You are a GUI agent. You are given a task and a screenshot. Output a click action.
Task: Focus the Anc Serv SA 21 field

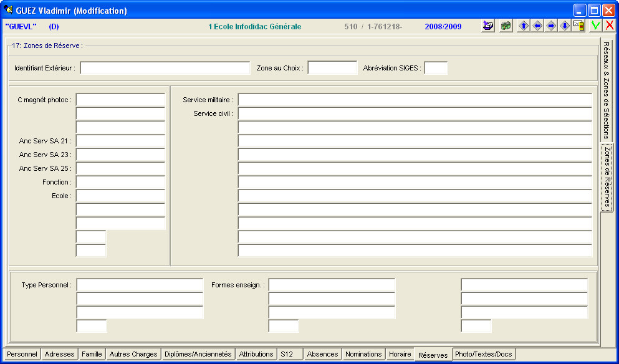[120, 141]
